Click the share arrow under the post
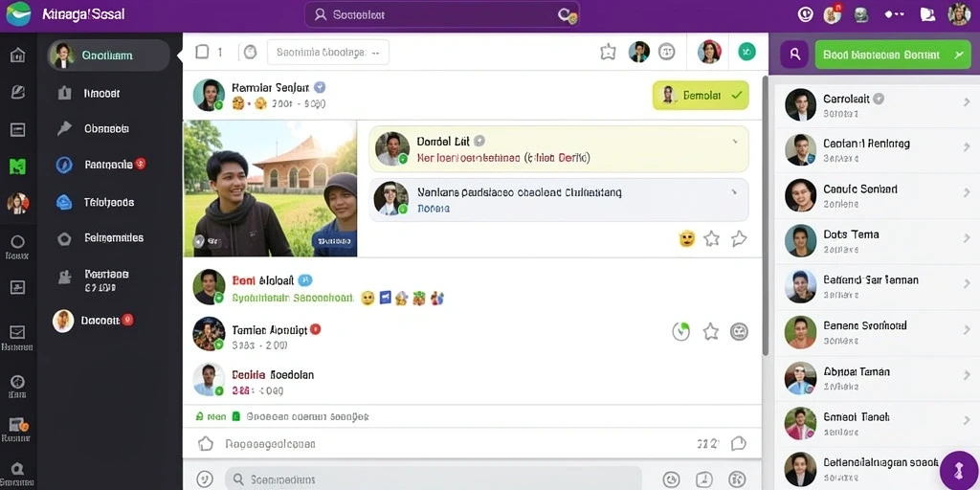 click(x=739, y=238)
